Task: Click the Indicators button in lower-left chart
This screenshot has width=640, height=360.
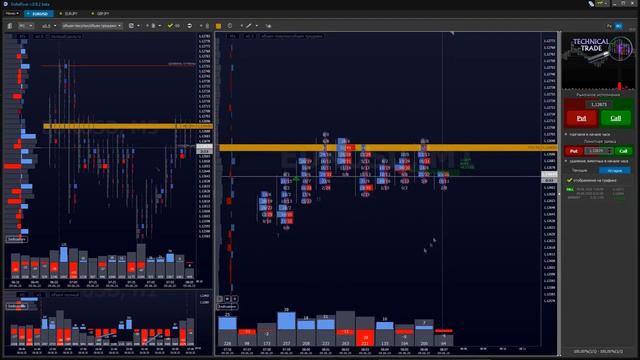Action: pyautogui.click(x=16, y=306)
